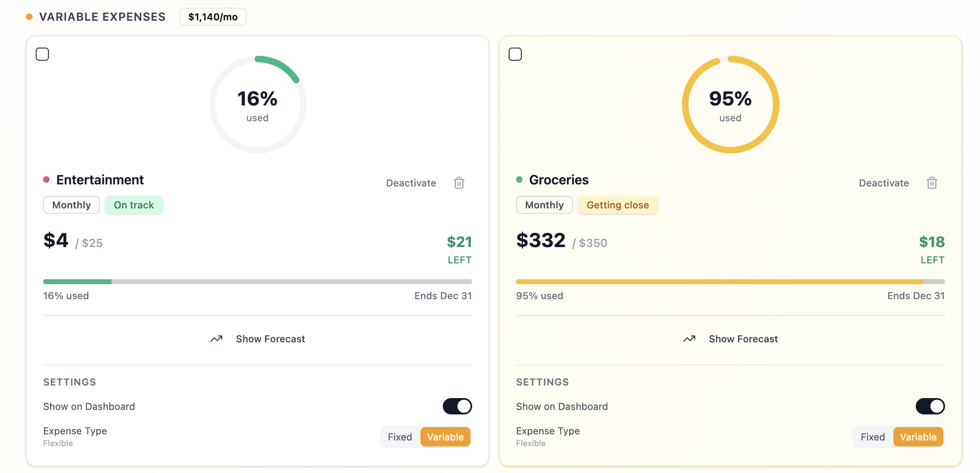The width and height of the screenshot is (980, 473).
Task: Click the Entertainment pink category dot
Action: (46, 179)
